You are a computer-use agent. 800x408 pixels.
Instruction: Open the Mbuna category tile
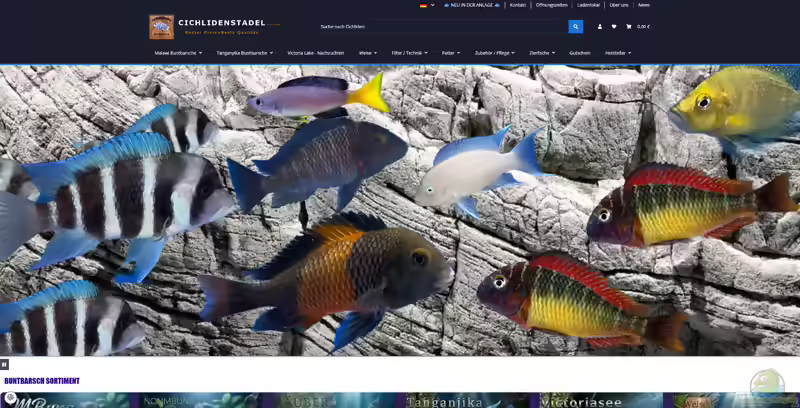point(66,400)
